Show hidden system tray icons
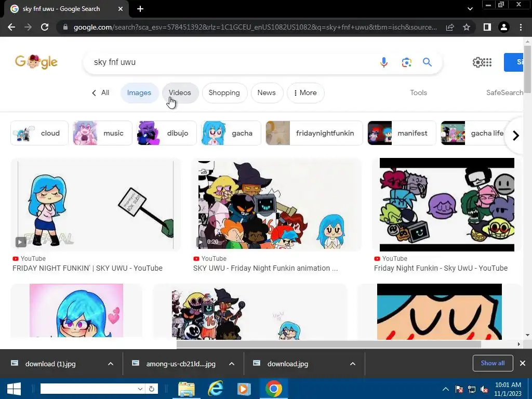532x399 pixels. [x=446, y=389]
